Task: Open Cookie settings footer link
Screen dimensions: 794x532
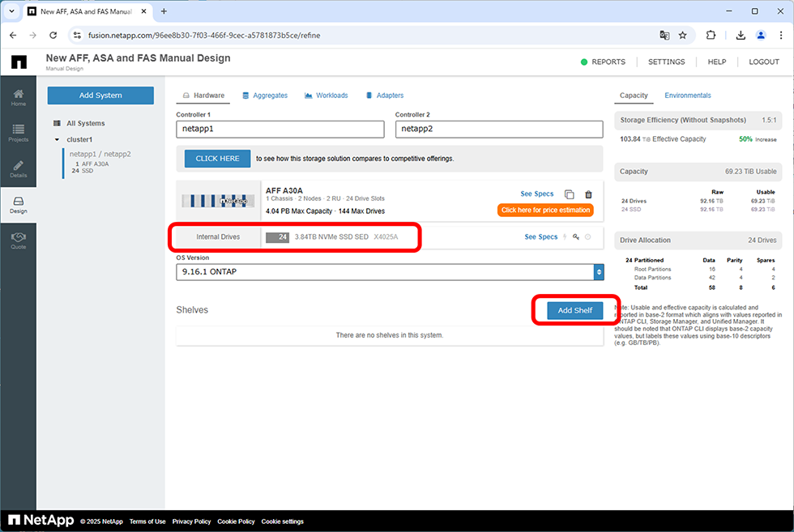Action: click(x=283, y=521)
